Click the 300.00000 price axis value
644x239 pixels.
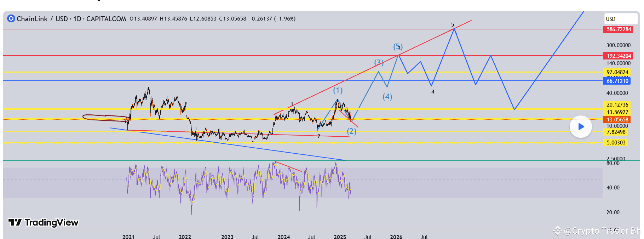(x=619, y=45)
